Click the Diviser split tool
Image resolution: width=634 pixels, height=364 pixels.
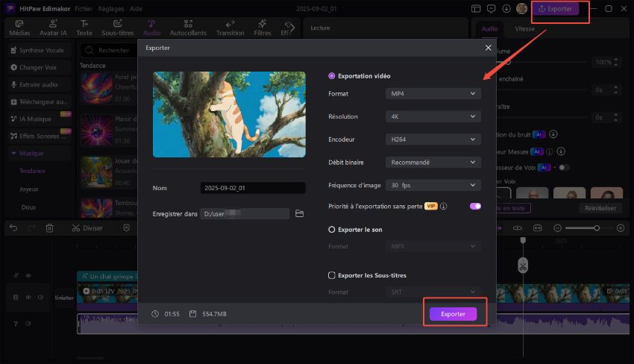tap(87, 228)
